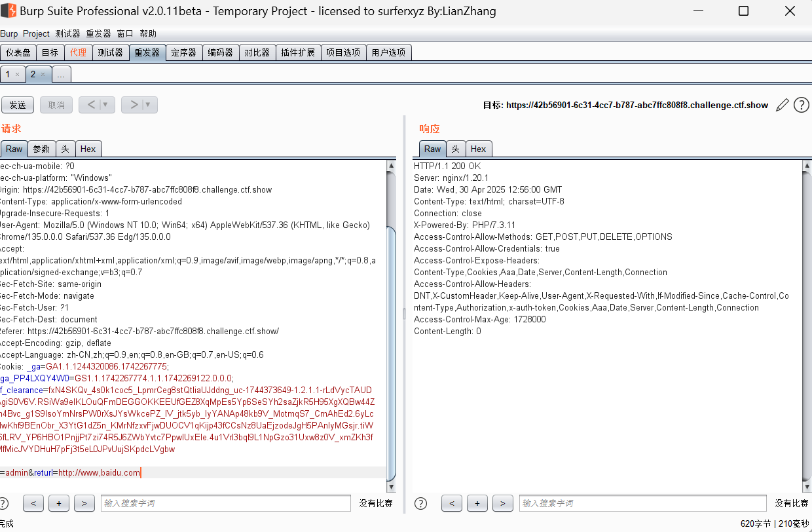The height and width of the screenshot is (532, 812).
Task: Click the 取消 cancel button
Action: [56, 105]
